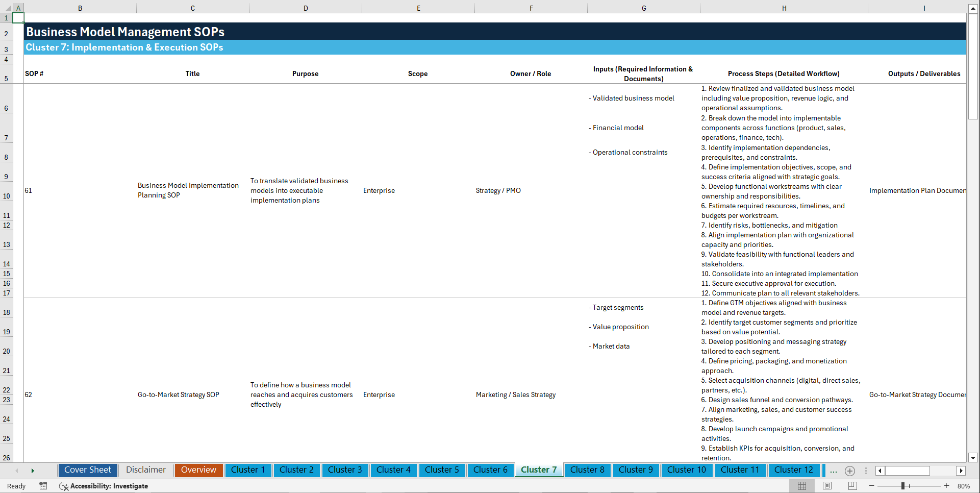Show more sheet tabs via ellipsis
The image size is (980, 493).
(833, 471)
